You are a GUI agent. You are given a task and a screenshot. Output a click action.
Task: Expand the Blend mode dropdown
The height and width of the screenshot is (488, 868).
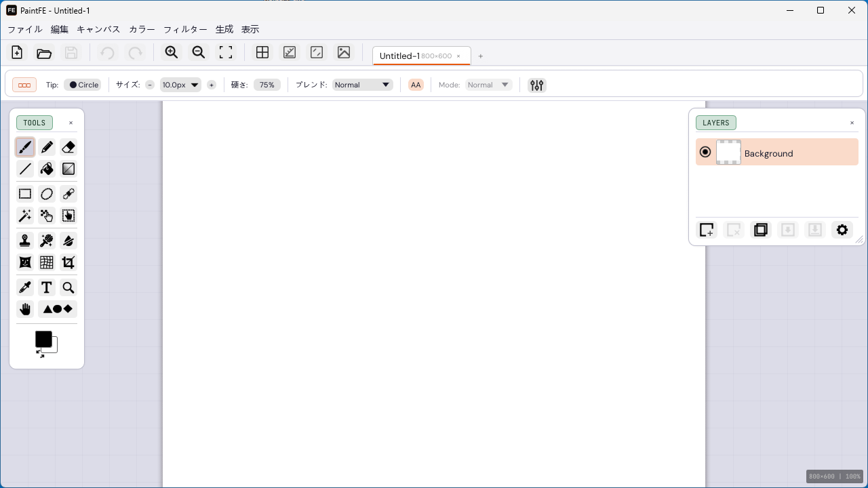[x=363, y=85]
